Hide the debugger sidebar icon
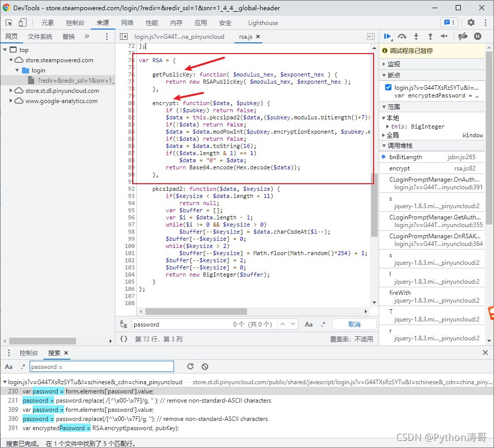 coord(371,37)
